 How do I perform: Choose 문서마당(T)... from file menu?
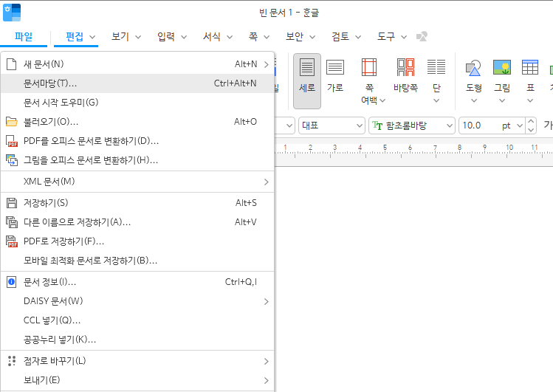(137, 83)
